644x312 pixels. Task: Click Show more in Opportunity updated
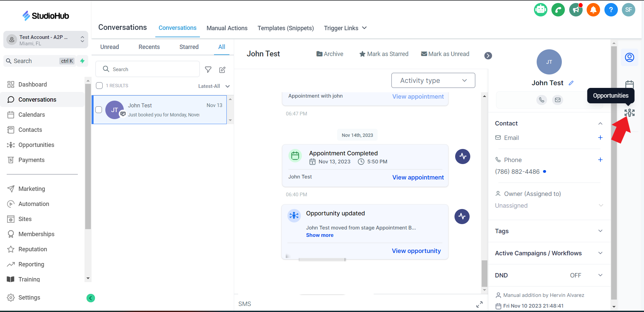[x=320, y=235]
